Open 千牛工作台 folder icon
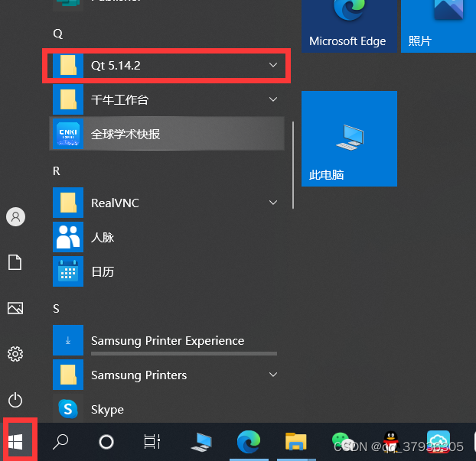476x461 pixels. 68,99
